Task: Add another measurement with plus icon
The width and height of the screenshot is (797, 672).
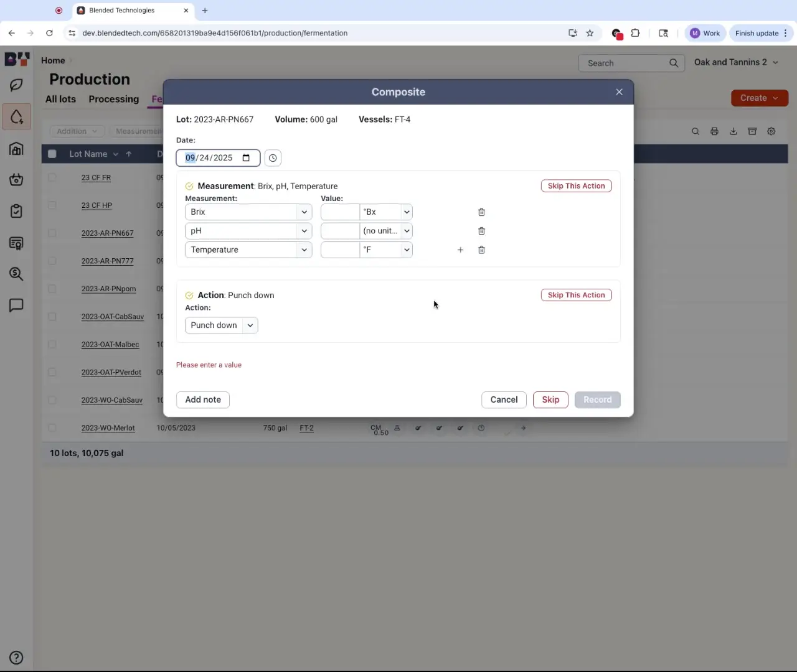Action: [x=460, y=250]
